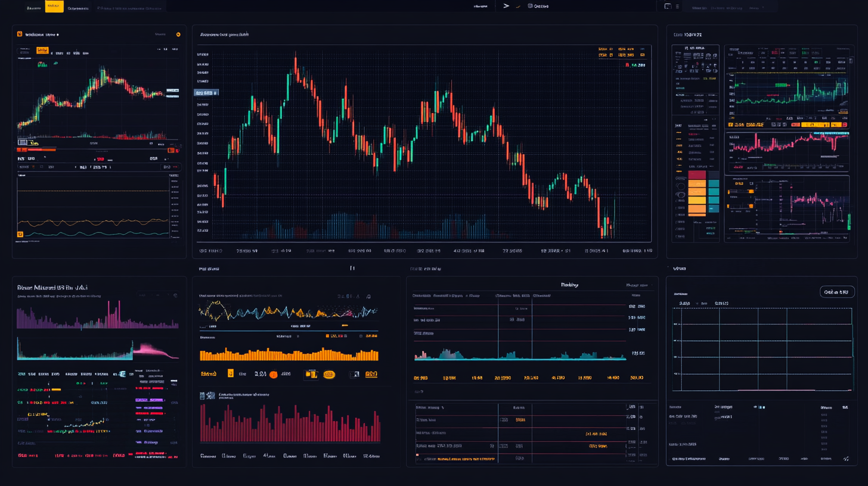Select the leftmost menu item in the top navigation
Image resolution: width=868 pixels, height=486 pixels.
[x=34, y=7]
